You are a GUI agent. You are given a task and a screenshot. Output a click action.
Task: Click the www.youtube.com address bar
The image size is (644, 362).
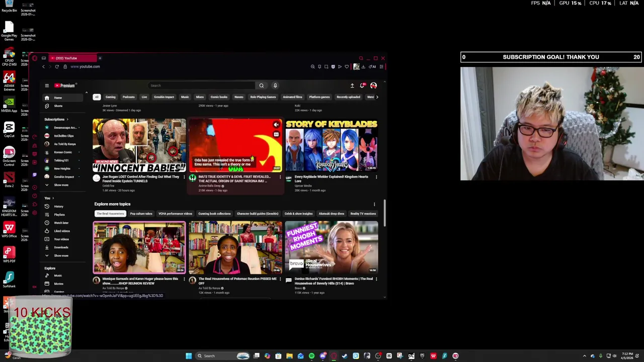tap(85, 66)
